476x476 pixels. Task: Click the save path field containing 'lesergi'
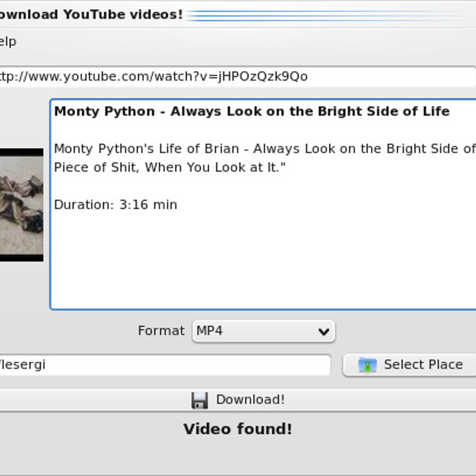[x=165, y=365]
